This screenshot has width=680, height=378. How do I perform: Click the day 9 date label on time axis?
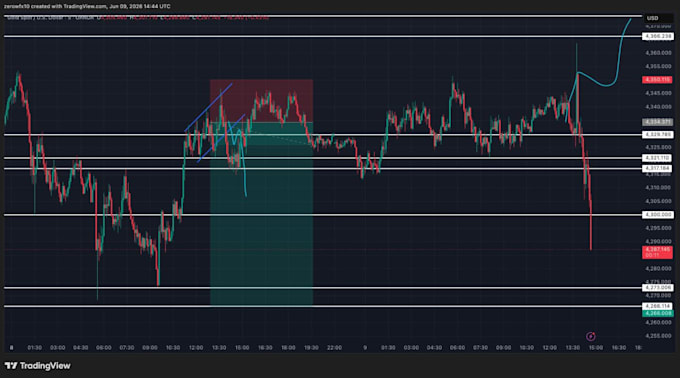point(365,348)
